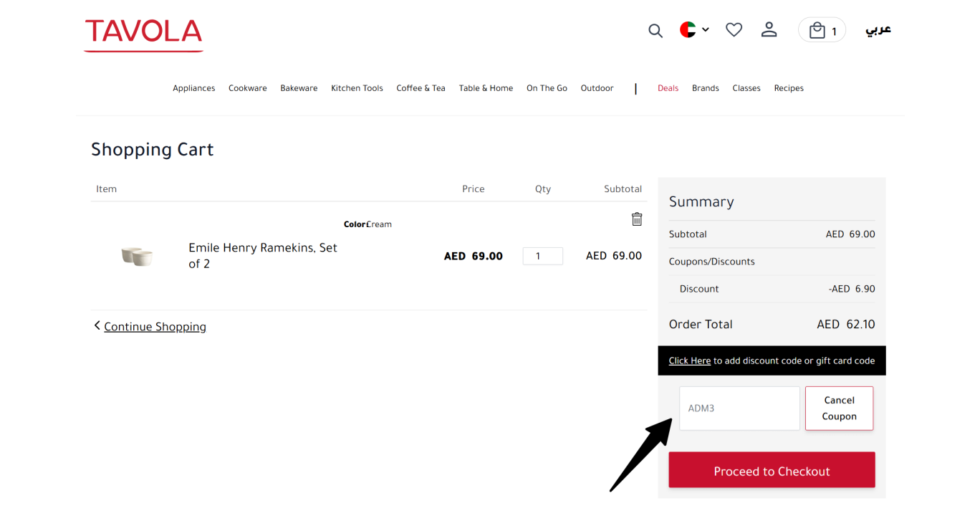Go to the Recipes page
Viewport: 980px width, 516px height.
[789, 88]
